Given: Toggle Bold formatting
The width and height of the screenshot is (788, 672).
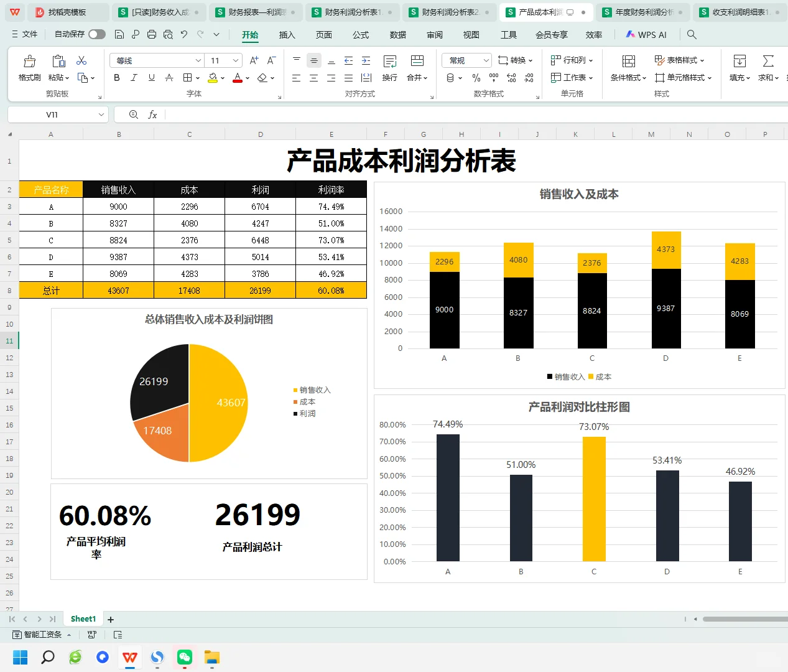Looking at the screenshot, I should pyautogui.click(x=117, y=78).
